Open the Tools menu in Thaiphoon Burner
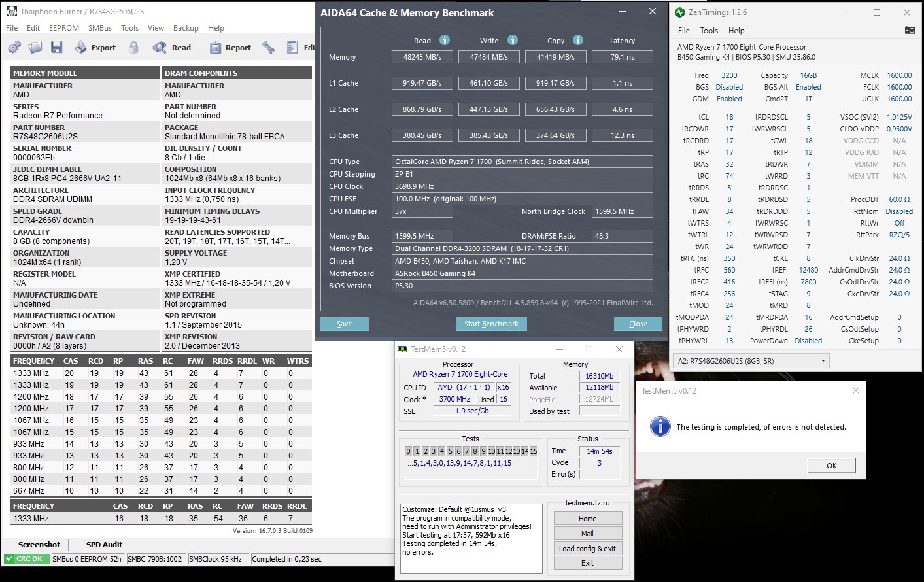Viewport: 924px width, 582px height. point(129,28)
